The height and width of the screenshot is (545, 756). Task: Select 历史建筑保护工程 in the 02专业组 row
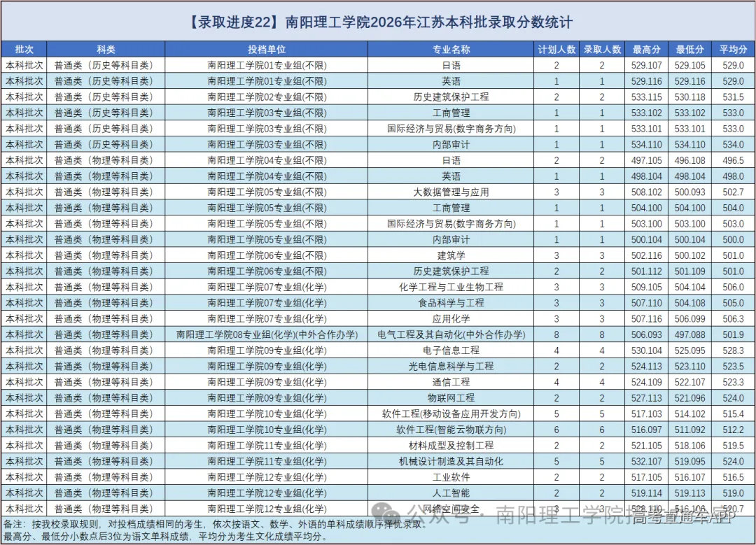(451, 97)
